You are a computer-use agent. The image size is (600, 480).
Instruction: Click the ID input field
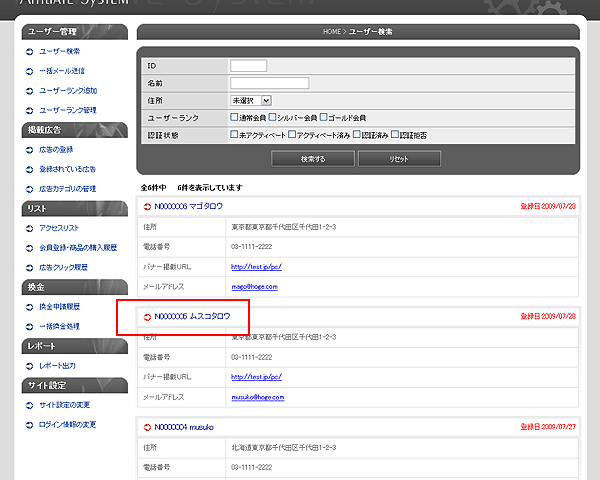(248, 66)
